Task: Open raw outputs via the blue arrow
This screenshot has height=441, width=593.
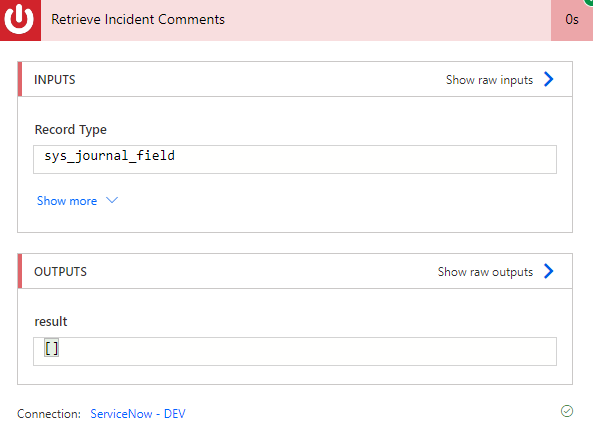Action: pyautogui.click(x=548, y=271)
